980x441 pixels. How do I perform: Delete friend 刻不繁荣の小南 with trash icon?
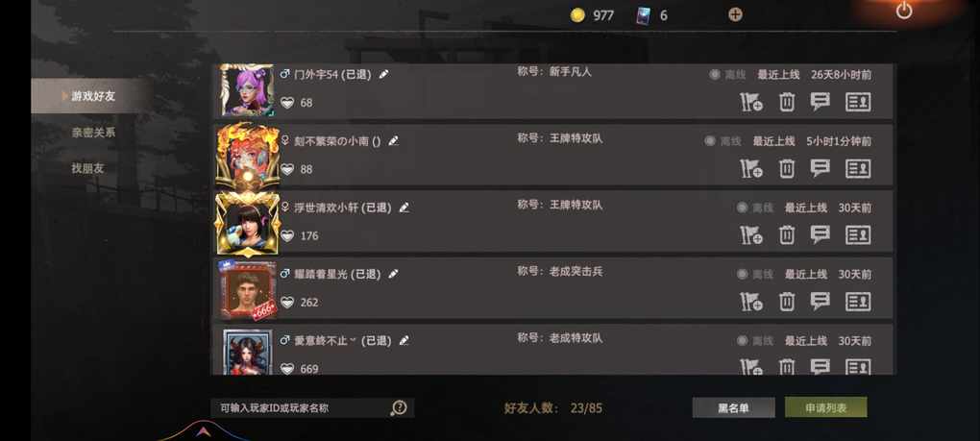point(787,169)
